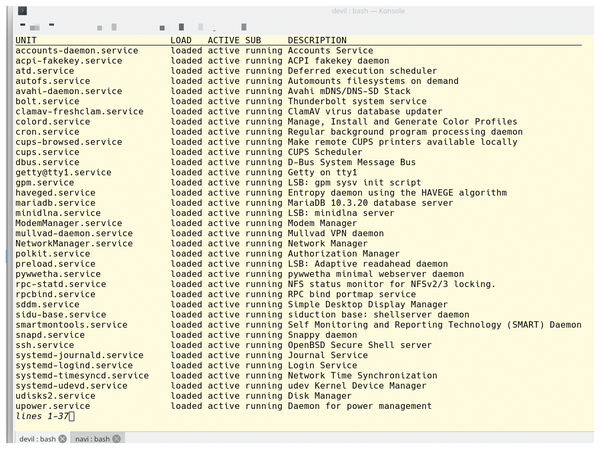This screenshot has width=600, height=449.
Task: Select cups-browsed.service unit name
Action: point(69,142)
